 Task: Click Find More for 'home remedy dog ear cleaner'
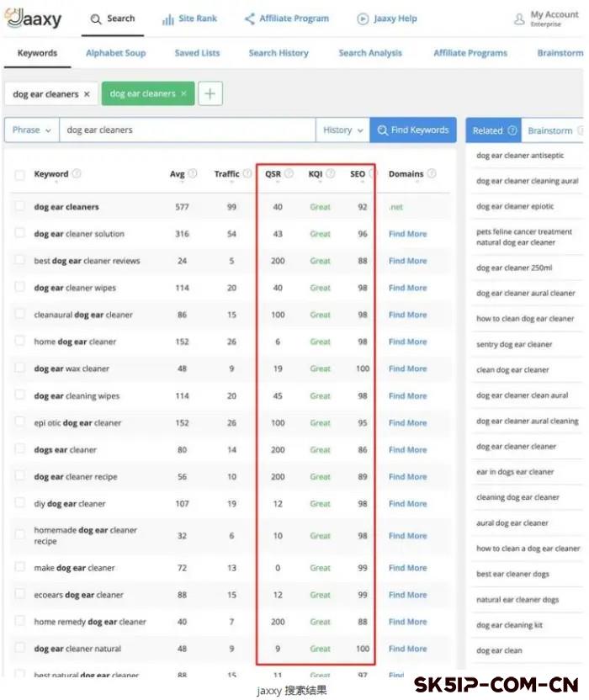408,622
